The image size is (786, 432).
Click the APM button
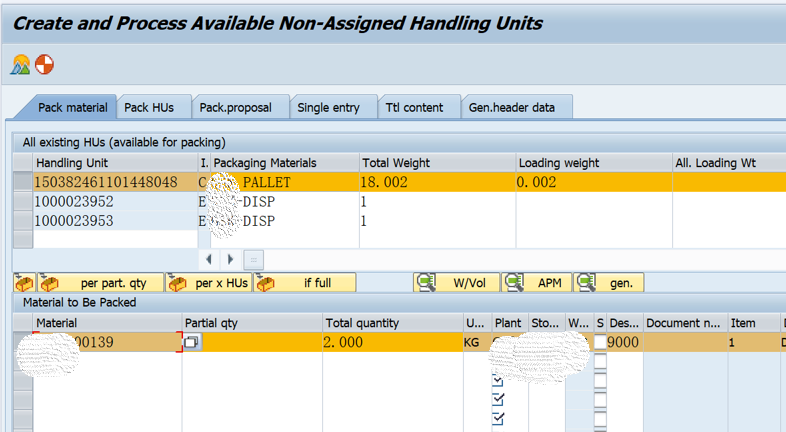[x=536, y=283]
